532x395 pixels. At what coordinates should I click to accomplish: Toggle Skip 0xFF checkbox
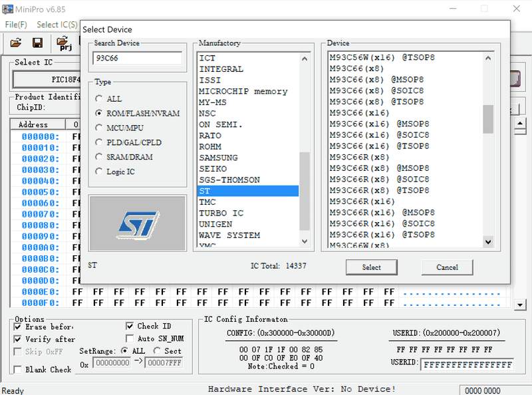[x=17, y=352]
